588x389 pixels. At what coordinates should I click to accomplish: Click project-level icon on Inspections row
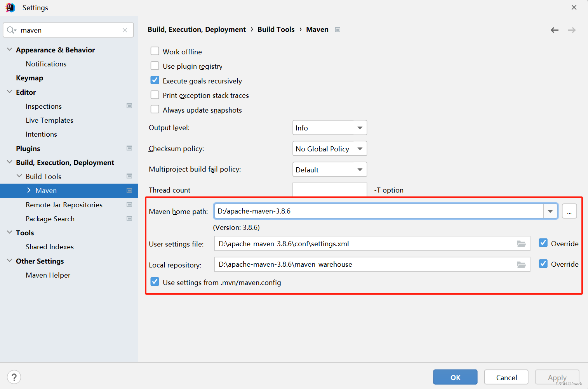point(129,106)
